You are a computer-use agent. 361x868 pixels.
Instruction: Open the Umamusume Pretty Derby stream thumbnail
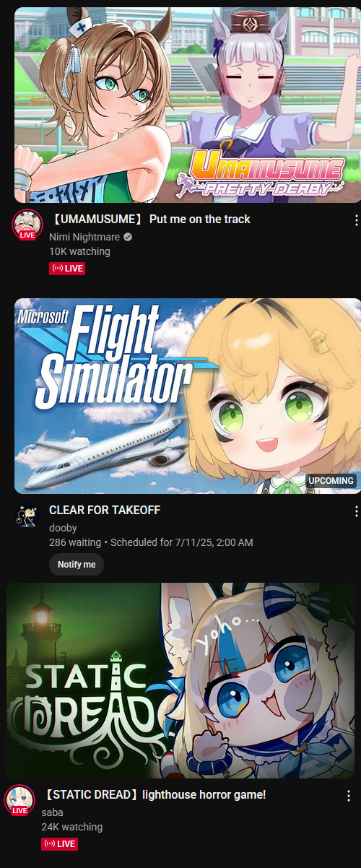188,105
